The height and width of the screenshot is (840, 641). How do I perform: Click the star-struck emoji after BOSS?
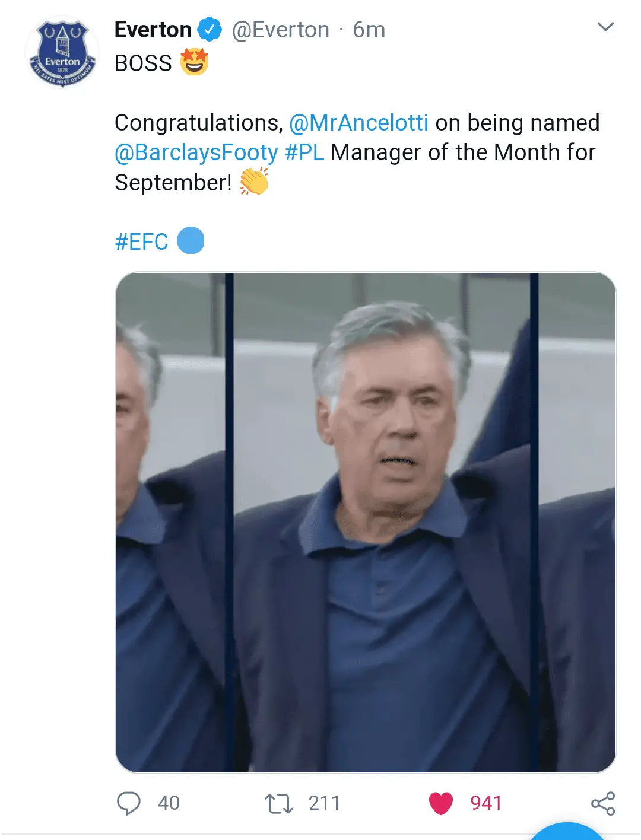pyautogui.click(x=194, y=62)
